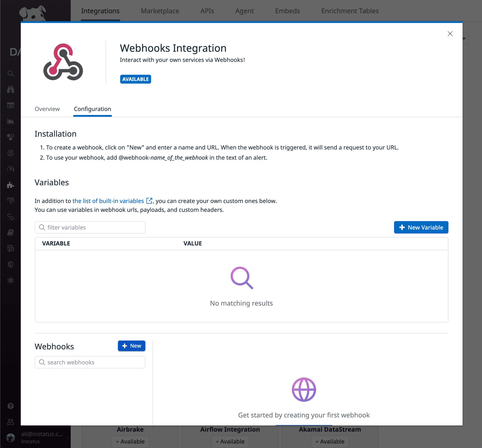Click the filter variables input field
This screenshot has height=448, width=482.
coord(90,227)
